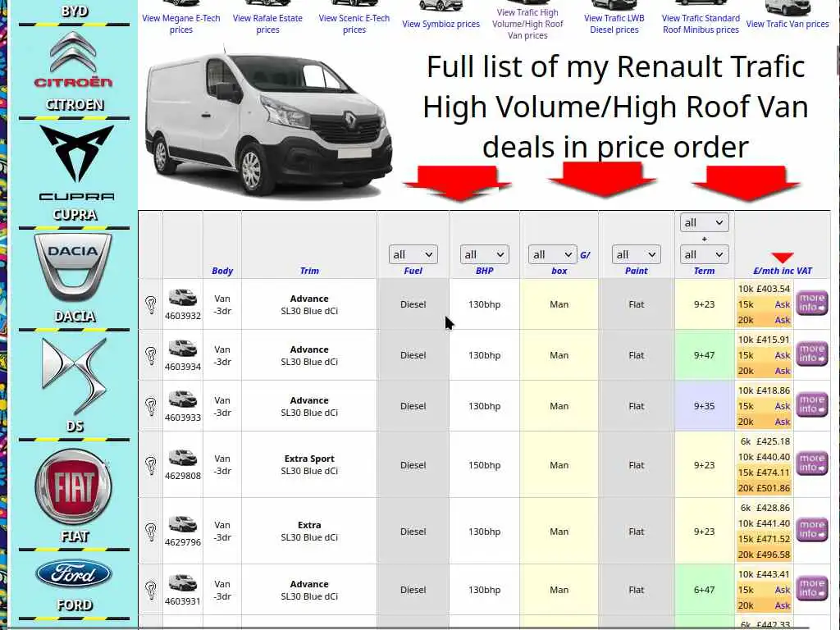Screen dimensions: 840x630
Task: Open the Paint filter dropdown
Action: click(x=636, y=254)
